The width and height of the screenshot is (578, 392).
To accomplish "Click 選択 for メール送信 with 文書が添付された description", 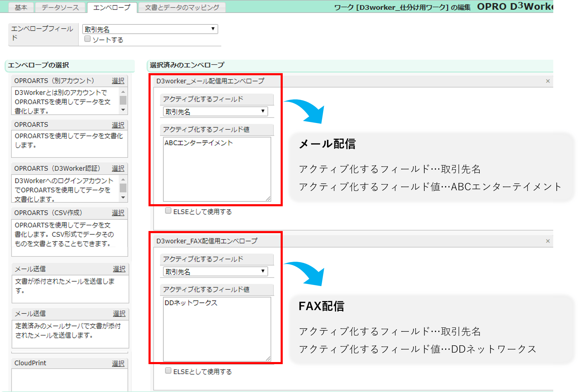I will (x=119, y=269).
